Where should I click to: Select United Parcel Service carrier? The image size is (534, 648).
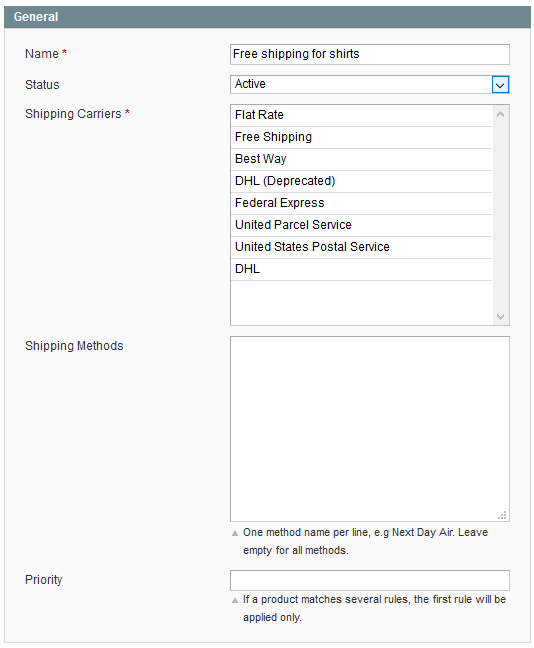[361, 225]
